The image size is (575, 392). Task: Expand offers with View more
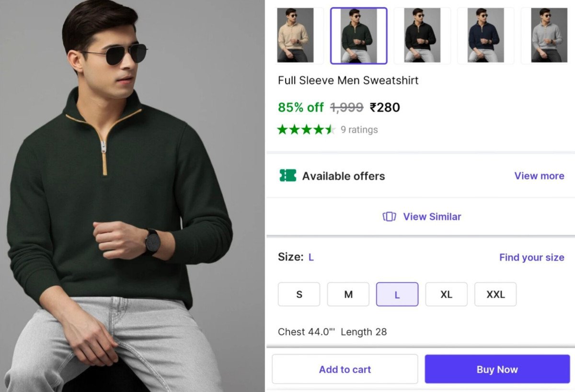click(x=539, y=176)
